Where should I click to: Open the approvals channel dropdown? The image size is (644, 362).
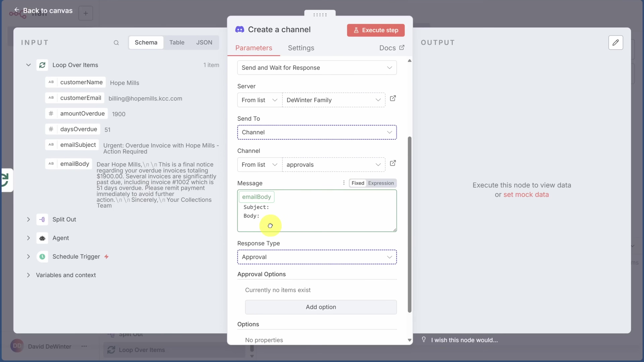(334, 165)
